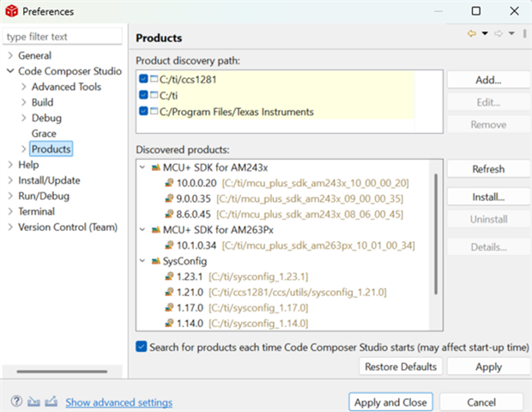The image size is (532, 412).
Task: Uncheck the C:/ti discovery path checkbox
Action: [x=143, y=94]
